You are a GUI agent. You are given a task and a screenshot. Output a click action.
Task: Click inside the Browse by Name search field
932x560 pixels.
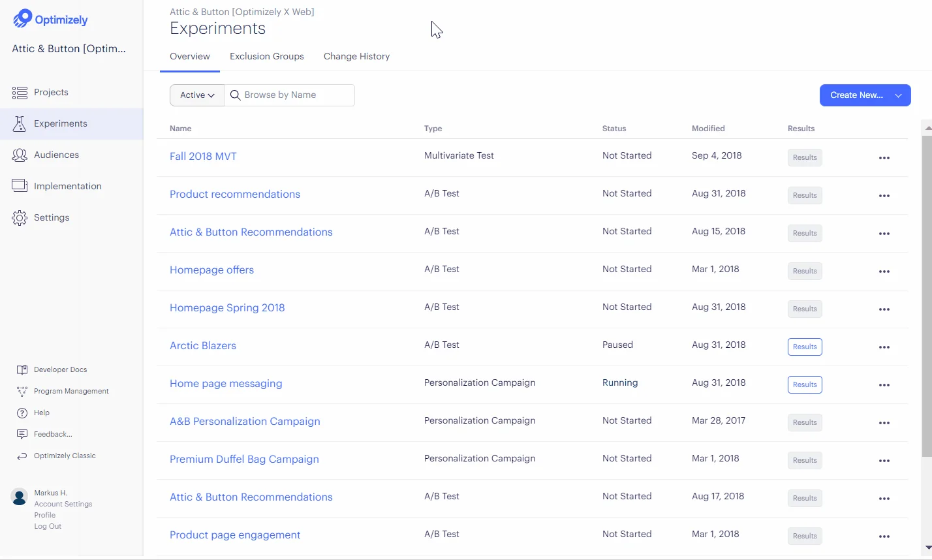tap(290, 95)
